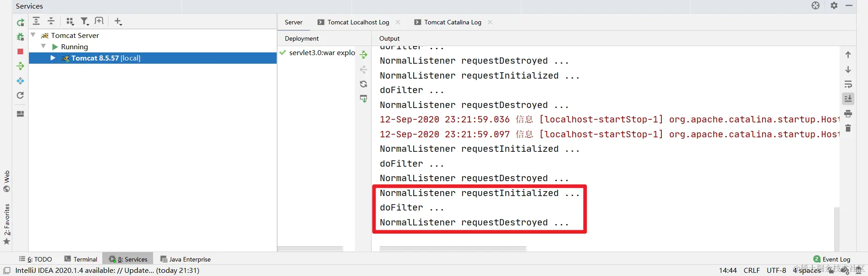
Task: Open the Web side panel
Action: (6, 181)
